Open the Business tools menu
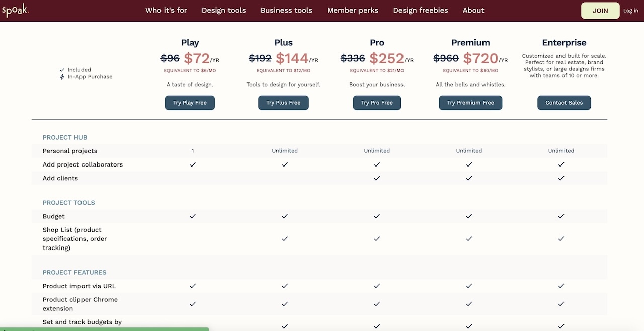The image size is (644, 331). click(286, 10)
